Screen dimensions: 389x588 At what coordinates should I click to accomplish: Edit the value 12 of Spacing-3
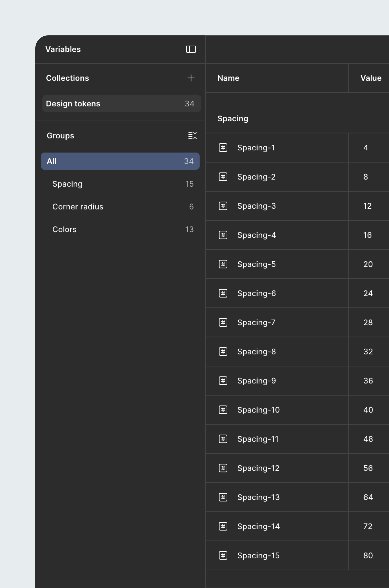(x=367, y=206)
